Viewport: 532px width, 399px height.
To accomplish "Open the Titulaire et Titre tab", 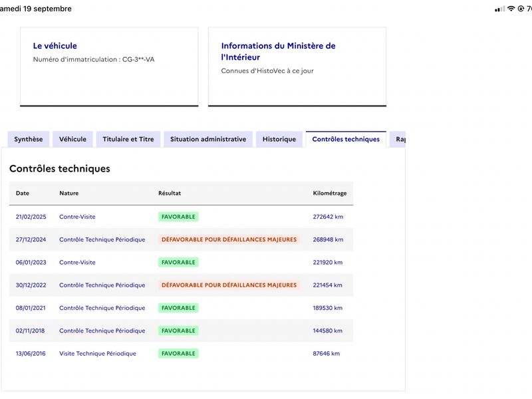I will [x=128, y=139].
